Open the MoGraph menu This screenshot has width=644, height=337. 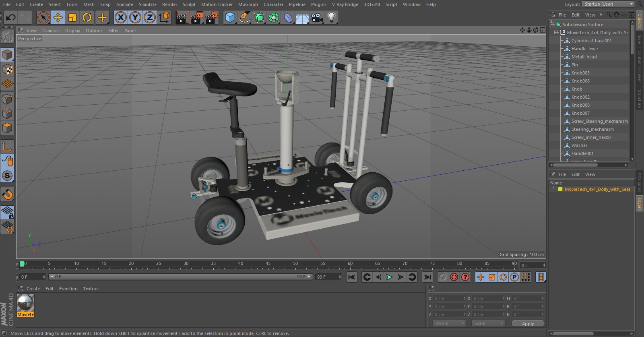point(248,4)
